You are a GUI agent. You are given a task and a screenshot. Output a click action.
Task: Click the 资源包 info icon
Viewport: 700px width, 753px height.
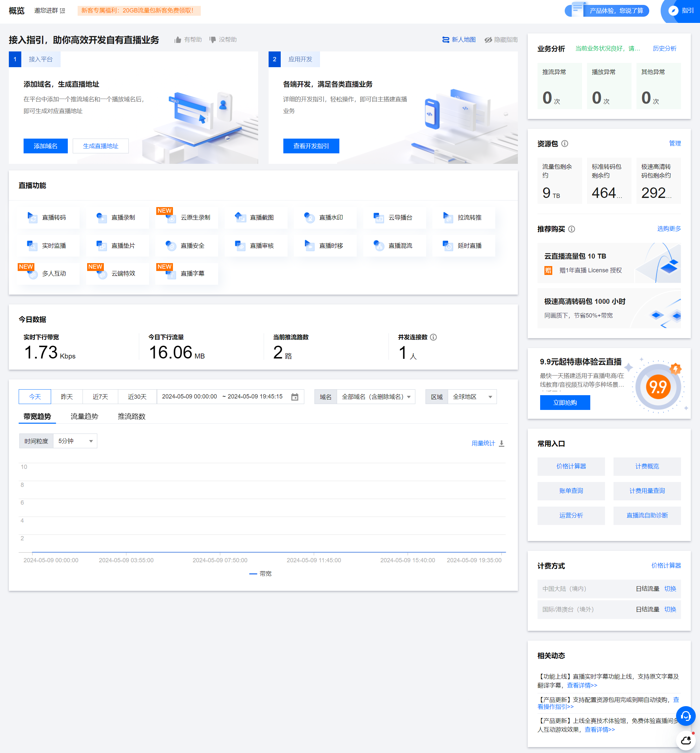[x=564, y=144]
